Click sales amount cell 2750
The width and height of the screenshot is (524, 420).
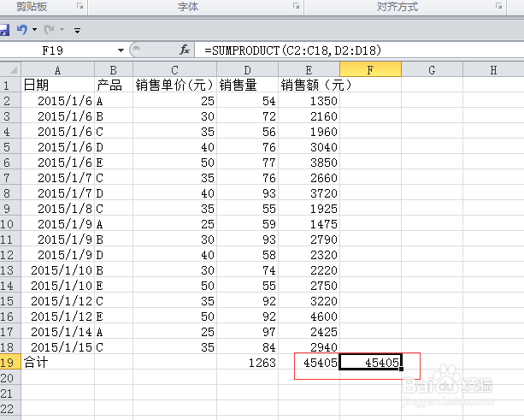pos(309,285)
